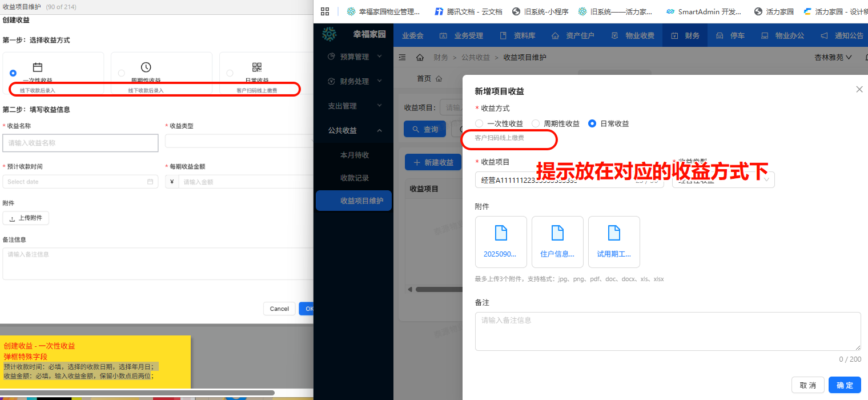This screenshot has height=400, width=868.
Task: Select the 日常收益 radio button
Action: coord(592,123)
